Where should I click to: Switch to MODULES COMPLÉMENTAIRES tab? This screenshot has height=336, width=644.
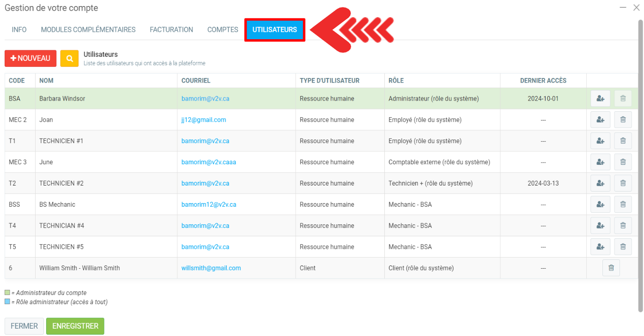[x=88, y=30]
